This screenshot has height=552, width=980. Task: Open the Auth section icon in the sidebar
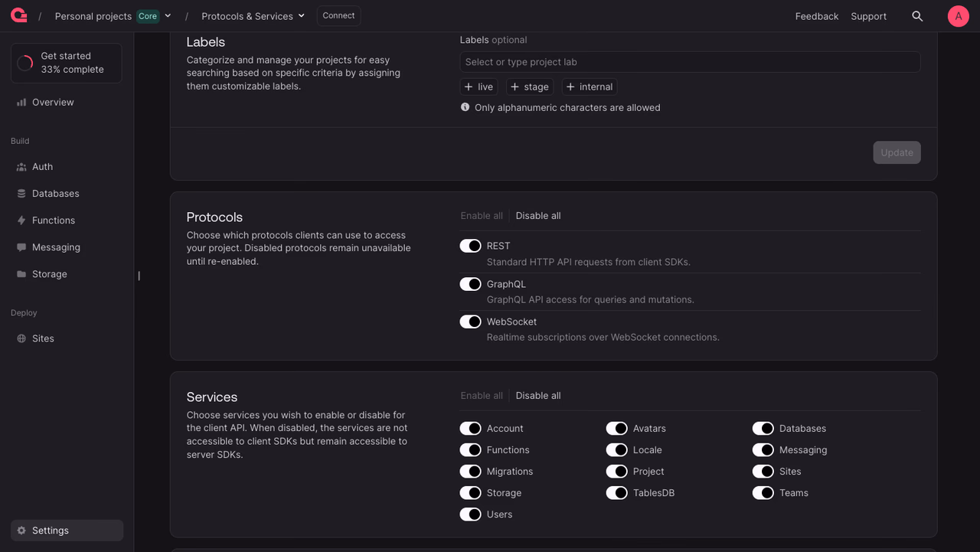21,167
